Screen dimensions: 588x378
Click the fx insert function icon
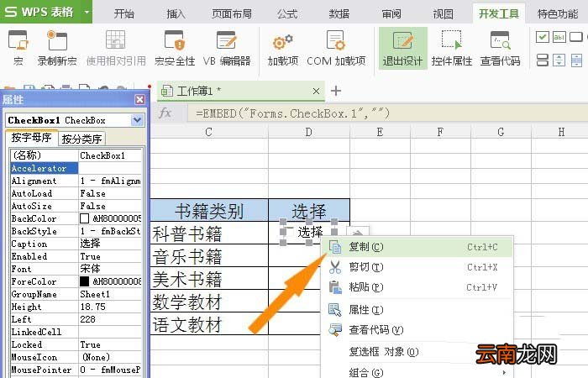click(165, 113)
